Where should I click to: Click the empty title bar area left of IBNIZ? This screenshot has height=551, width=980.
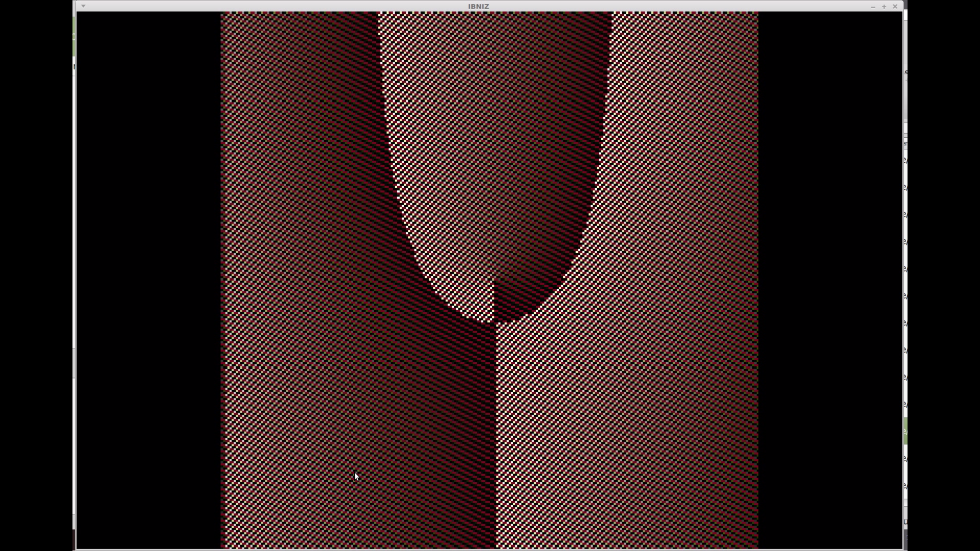tap(276, 6)
